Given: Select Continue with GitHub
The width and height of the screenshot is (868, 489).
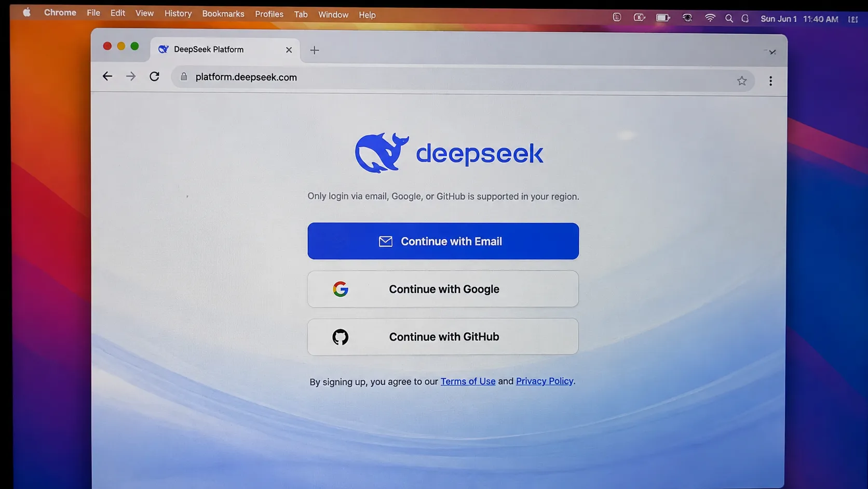Looking at the screenshot, I should [x=443, y=337].
